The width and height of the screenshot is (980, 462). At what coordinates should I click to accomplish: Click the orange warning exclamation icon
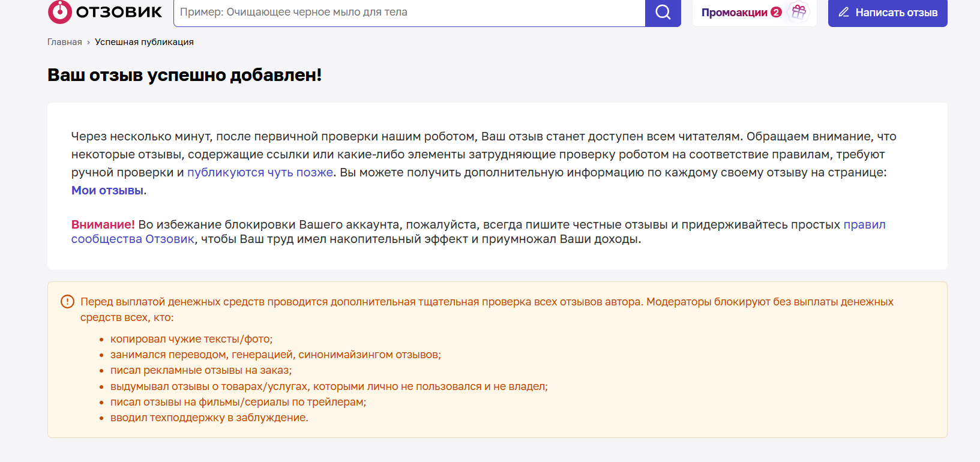pos(67,302)
